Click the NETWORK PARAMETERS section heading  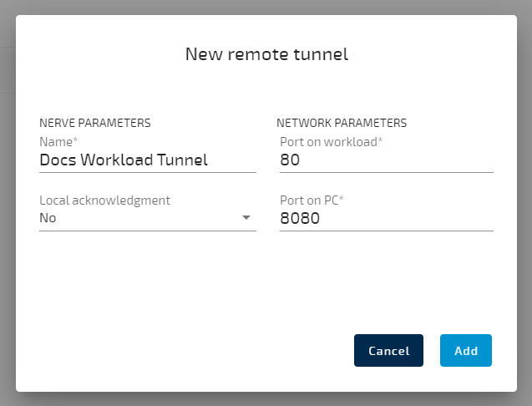coord(342,123)
